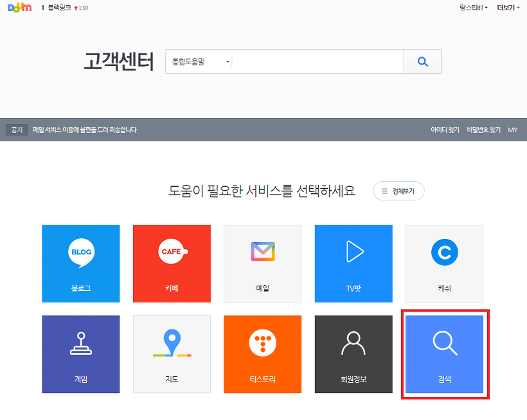Click the help search text field
This screenshot has width=527, height=420.
(x=317, y=62)
